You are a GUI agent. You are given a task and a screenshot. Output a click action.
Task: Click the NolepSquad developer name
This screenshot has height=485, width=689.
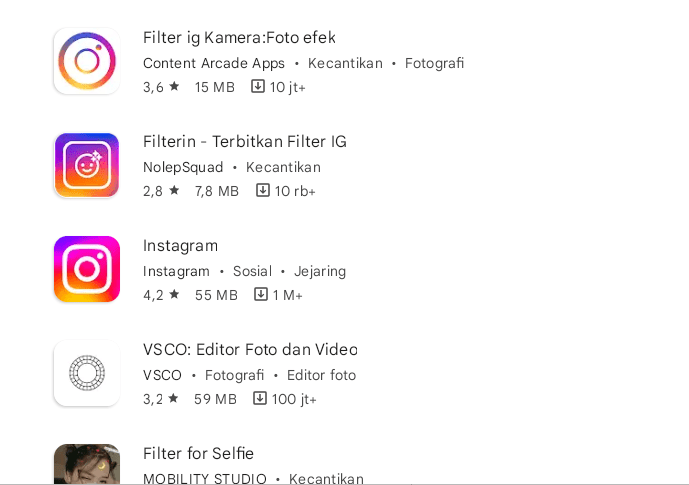tap(183, 167)
